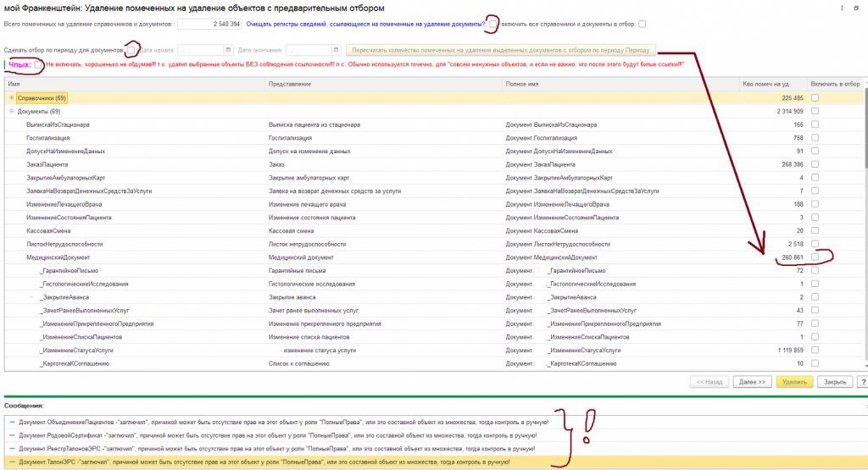Click the 'Закрытие амбулаторных карт' presentation cell
The image size is (868, 470).
[x=383, y=178]
